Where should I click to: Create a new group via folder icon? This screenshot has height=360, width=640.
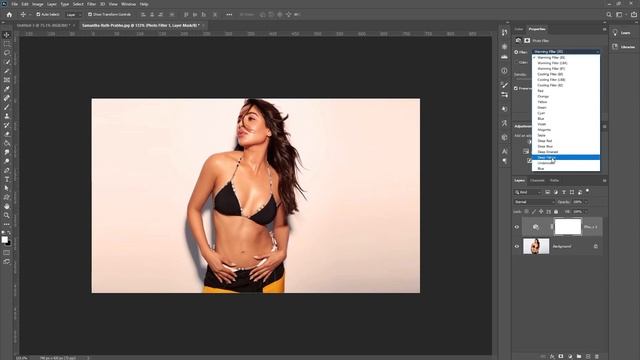[579, 356]
